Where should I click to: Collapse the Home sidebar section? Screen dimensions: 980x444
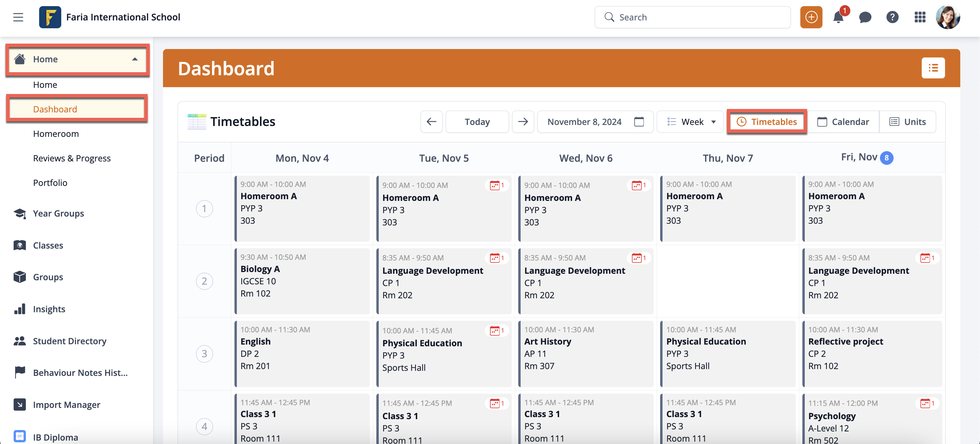coord(135,59)
